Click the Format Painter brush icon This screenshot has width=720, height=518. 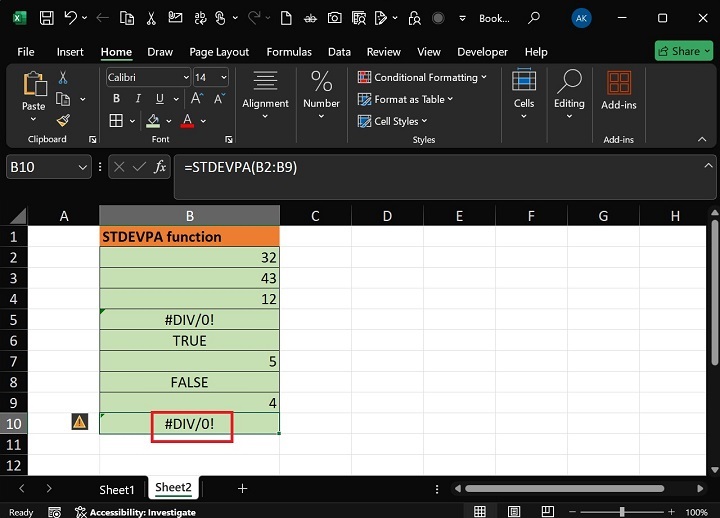[x=63, y=120]
